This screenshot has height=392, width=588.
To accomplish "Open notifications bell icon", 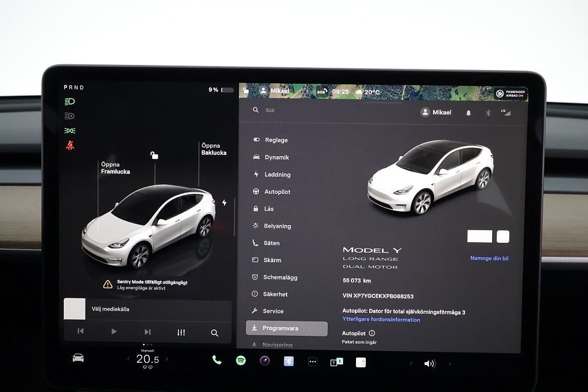I will tap(469, 113).
